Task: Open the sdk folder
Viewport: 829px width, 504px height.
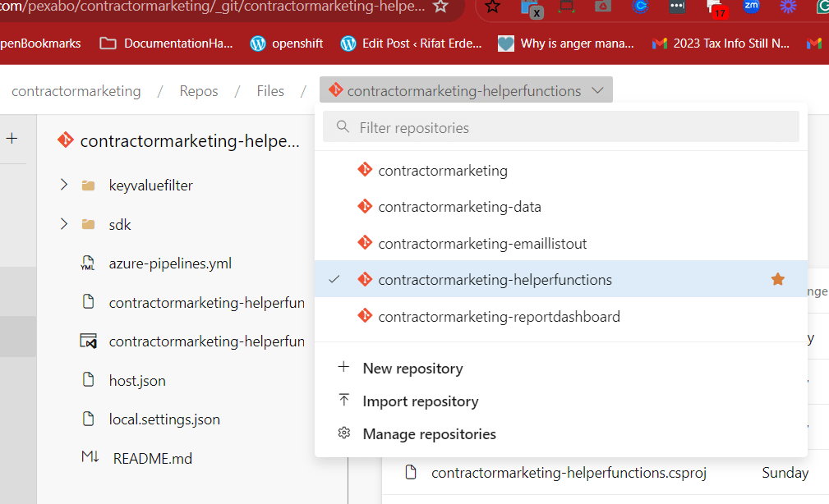Action: tap(119, 225)
